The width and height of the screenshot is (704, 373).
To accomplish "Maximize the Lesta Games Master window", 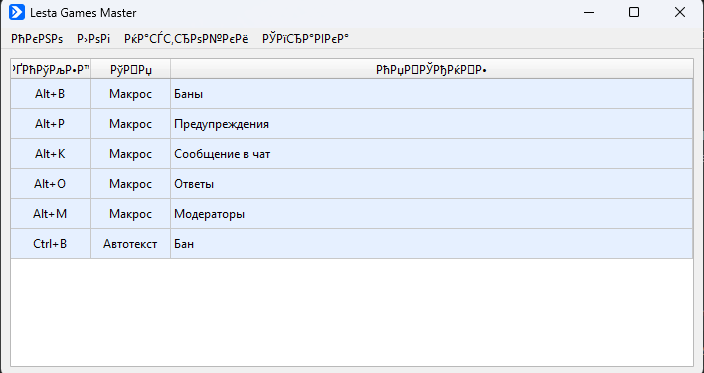I will 634,12.
